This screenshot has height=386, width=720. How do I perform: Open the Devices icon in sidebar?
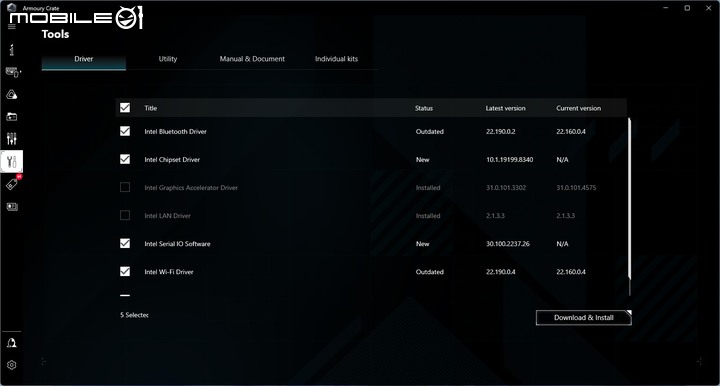tap(13, 72)
